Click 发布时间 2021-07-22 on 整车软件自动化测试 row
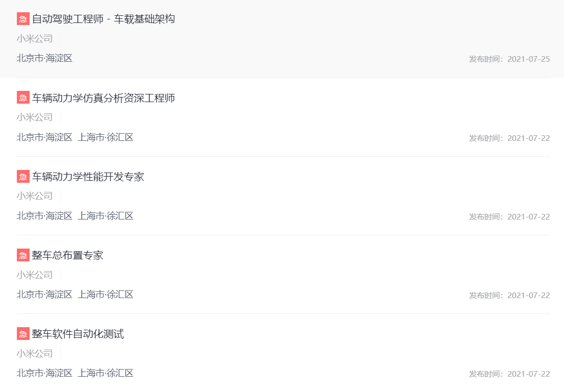Viewport: 564px width, 392px height. 509,374
